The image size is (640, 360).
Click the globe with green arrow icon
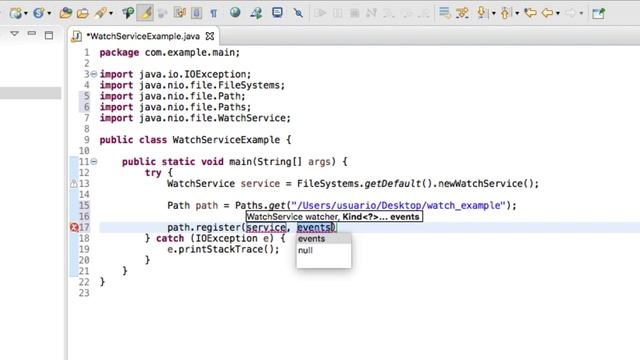point(256,13)
